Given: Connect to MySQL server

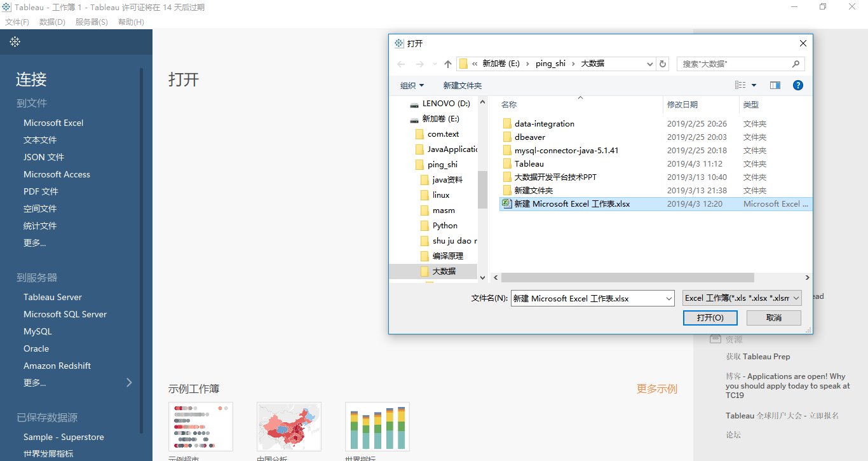Looking at the screenshot, I should click(37, 331).
